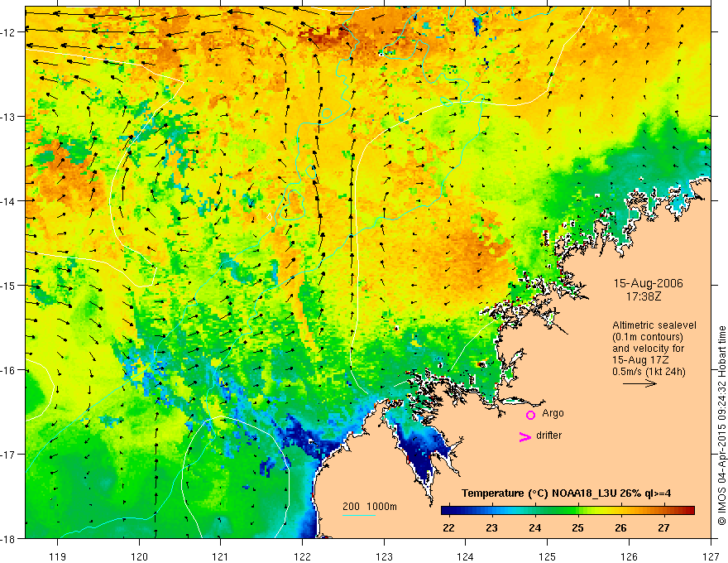Screen dimensions: 728x563
Task: Click the date text '15-Aug-2006'
Action: [648, 283]
